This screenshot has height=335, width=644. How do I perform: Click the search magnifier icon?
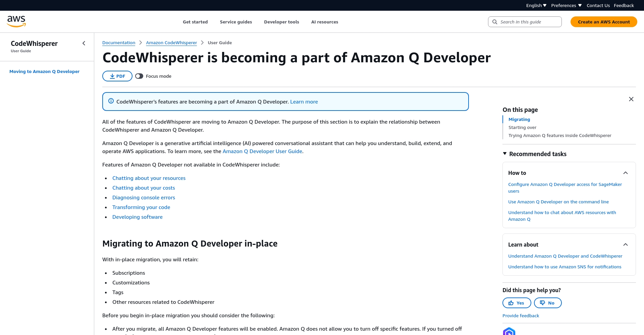tap(495, 21)
